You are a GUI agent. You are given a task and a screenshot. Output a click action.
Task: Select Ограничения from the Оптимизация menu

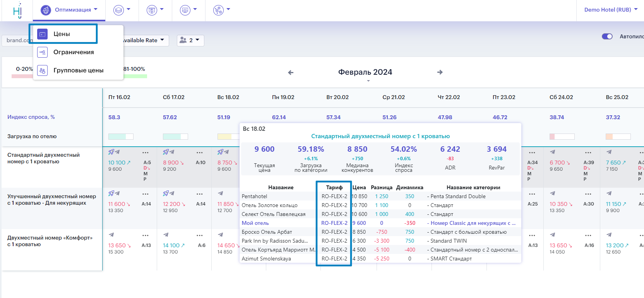click(x=74, y=52)
